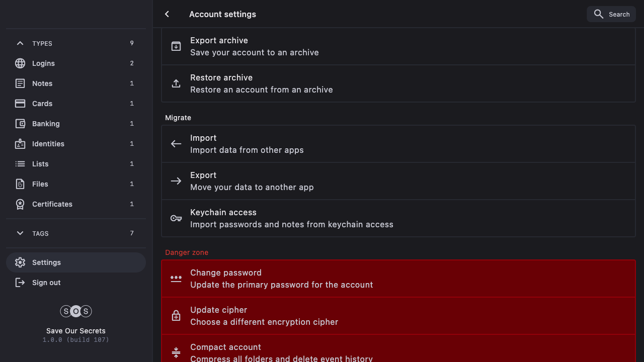This screenshot has height=362, width=644.
Task: Expand the Tags section chevron
Action: pos(20,233)
